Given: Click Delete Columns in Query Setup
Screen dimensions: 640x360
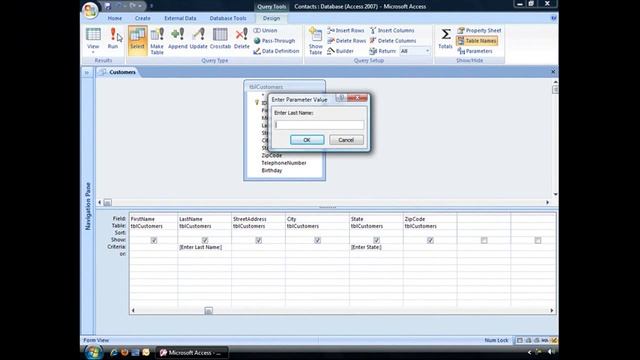Looking at the screenshot, I should point(393,41).
